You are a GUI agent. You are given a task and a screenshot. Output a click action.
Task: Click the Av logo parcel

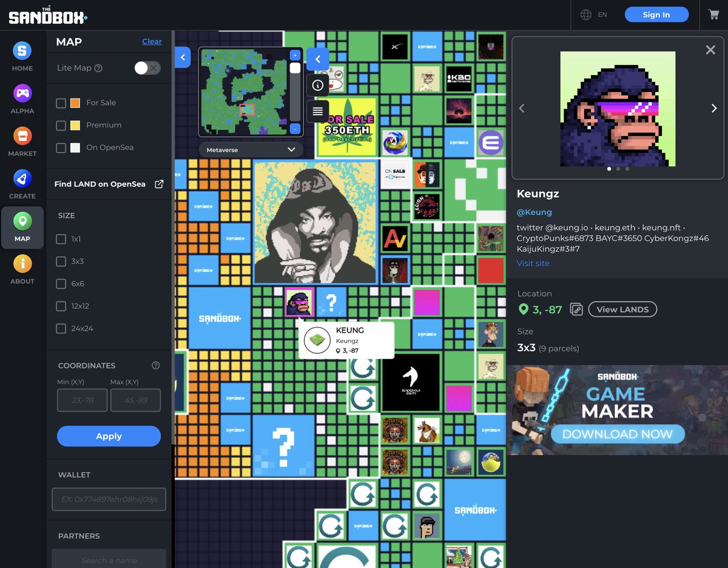[x=396, y=238]
